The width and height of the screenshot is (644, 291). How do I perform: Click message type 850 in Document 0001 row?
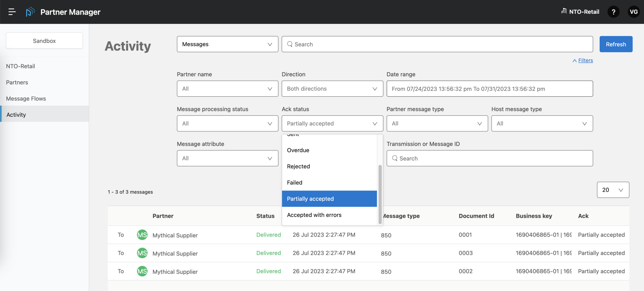(386, 235)
